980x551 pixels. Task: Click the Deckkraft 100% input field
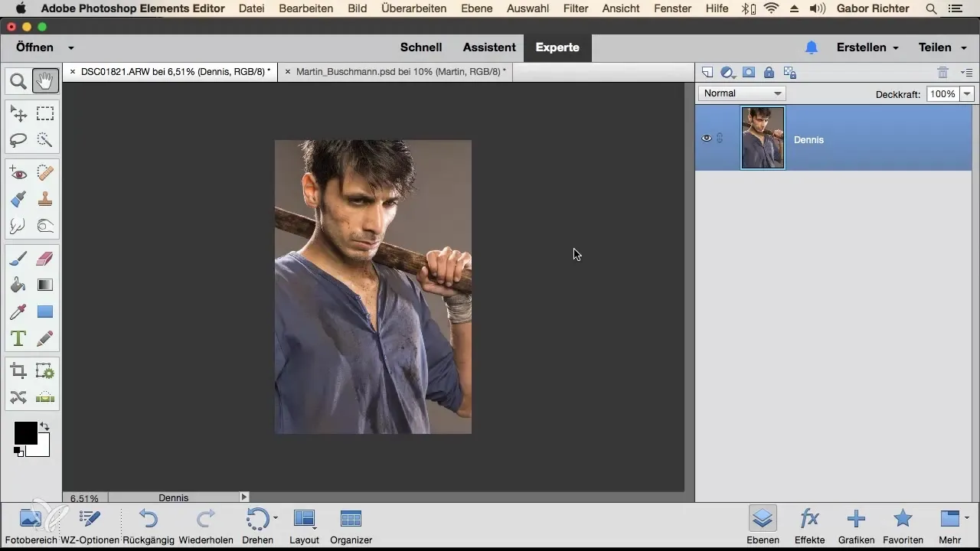pos(942,93)
